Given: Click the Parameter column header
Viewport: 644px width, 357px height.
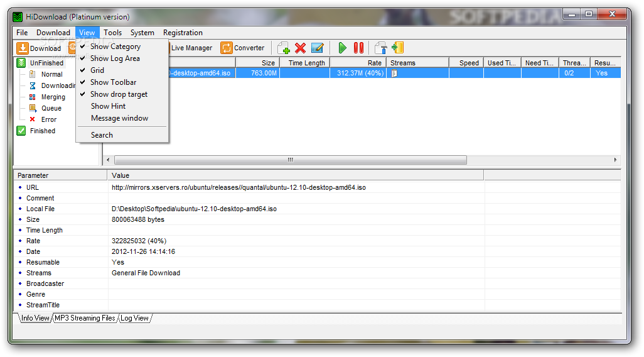Looking at the screenshot, I should click(x=60, y=175).
